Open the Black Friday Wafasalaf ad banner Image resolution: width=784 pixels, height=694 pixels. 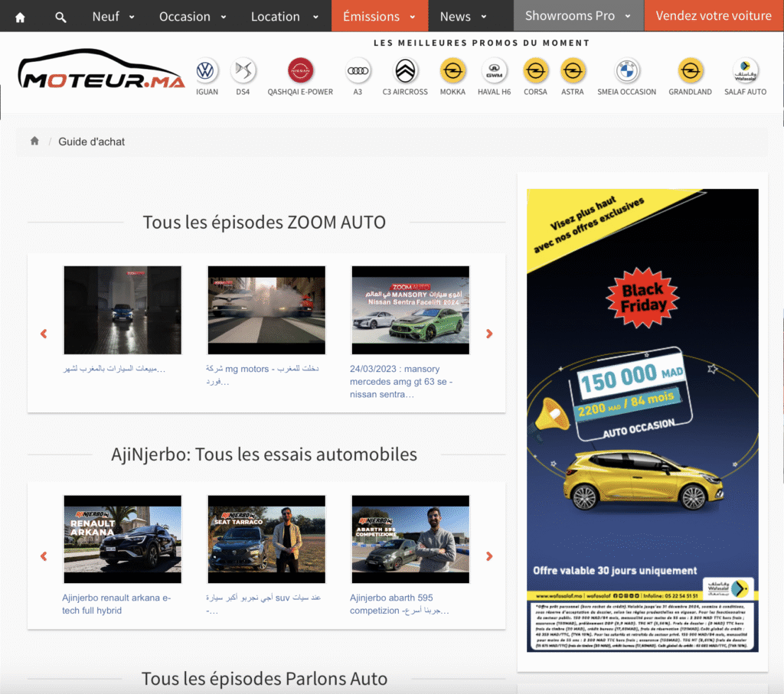pyautogui.click(x=642, y=420)
